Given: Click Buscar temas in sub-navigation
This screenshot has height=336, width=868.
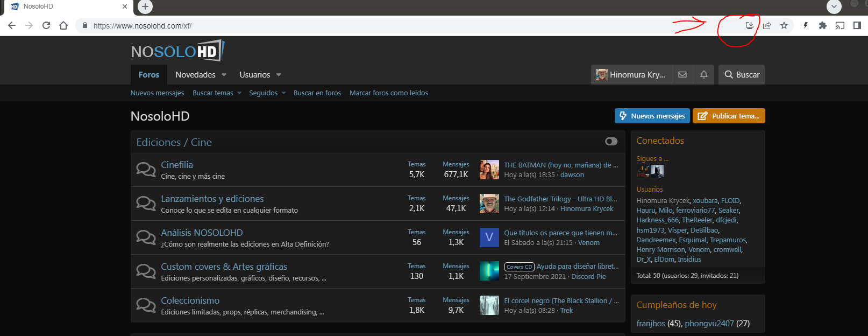Looking at the screenshot, I should coord(213,93).
